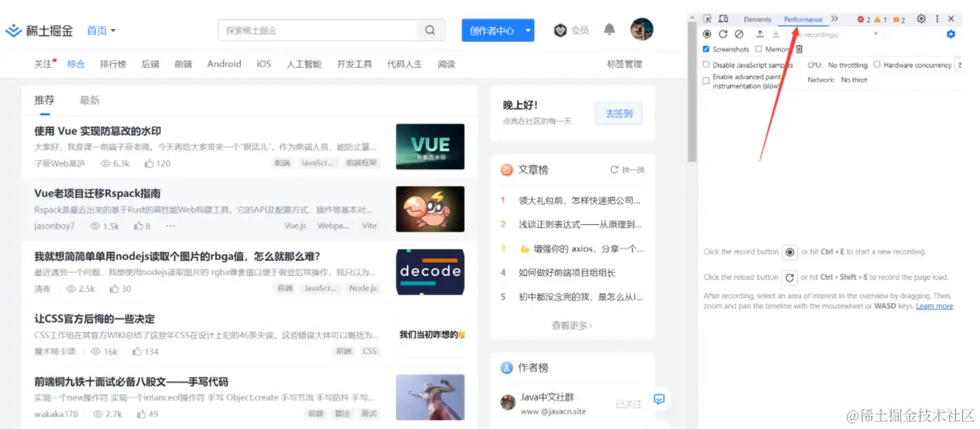Open the DevTools three-dot menu

[x=936, y=19]
